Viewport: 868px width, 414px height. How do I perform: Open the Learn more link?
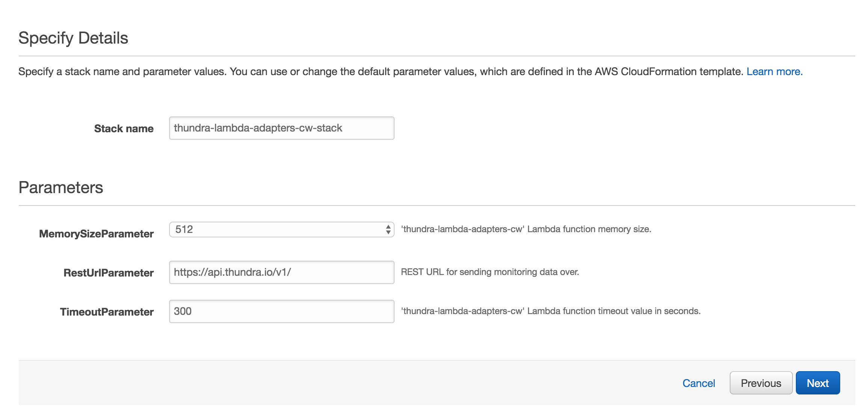tap(774, 71)
